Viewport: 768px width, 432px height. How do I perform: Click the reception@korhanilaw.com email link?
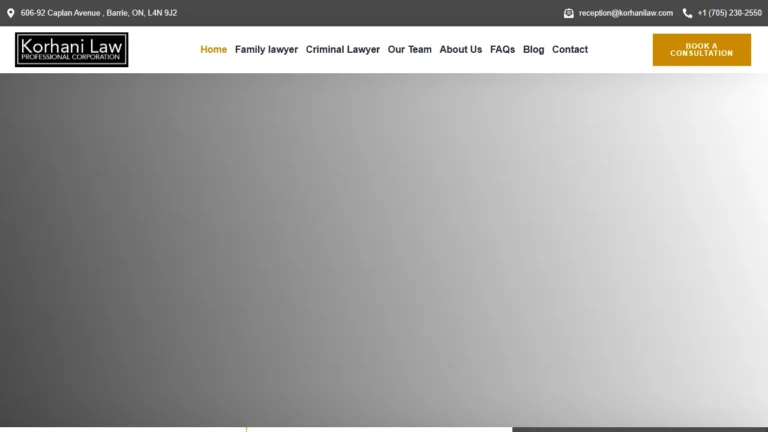(x=625, y=13)
